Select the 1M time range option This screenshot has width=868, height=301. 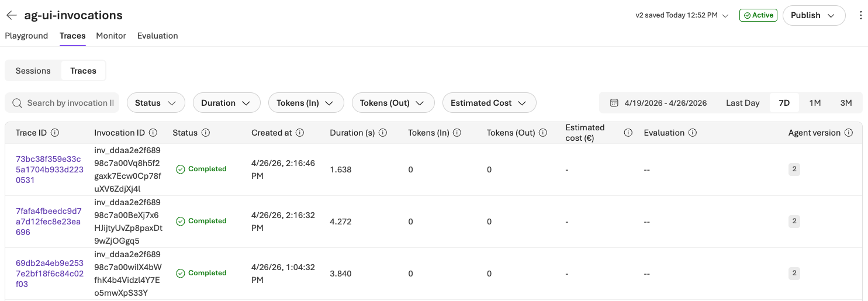[815, 103]
